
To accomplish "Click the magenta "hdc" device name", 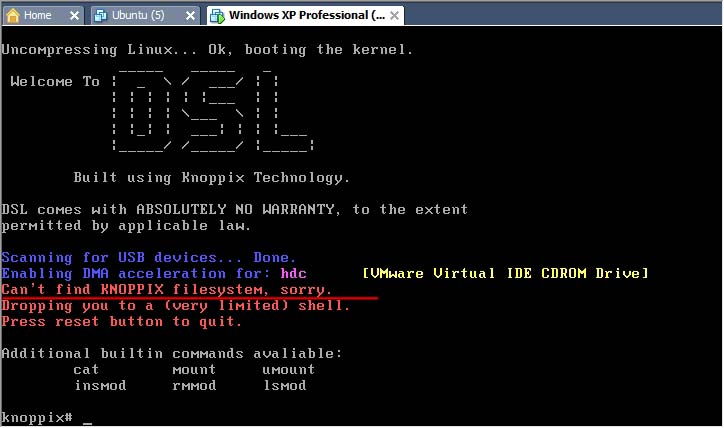I will tap(293, 273).
